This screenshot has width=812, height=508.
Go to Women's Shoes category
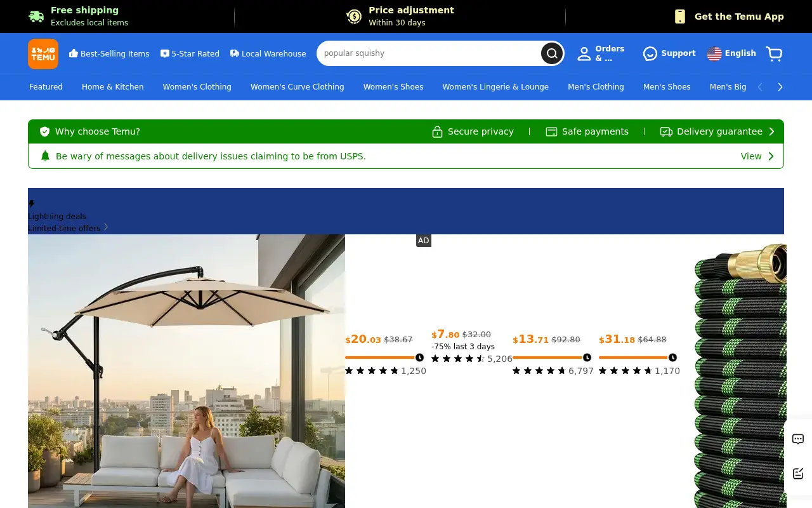pyautogui.click(x=393, y=87)
